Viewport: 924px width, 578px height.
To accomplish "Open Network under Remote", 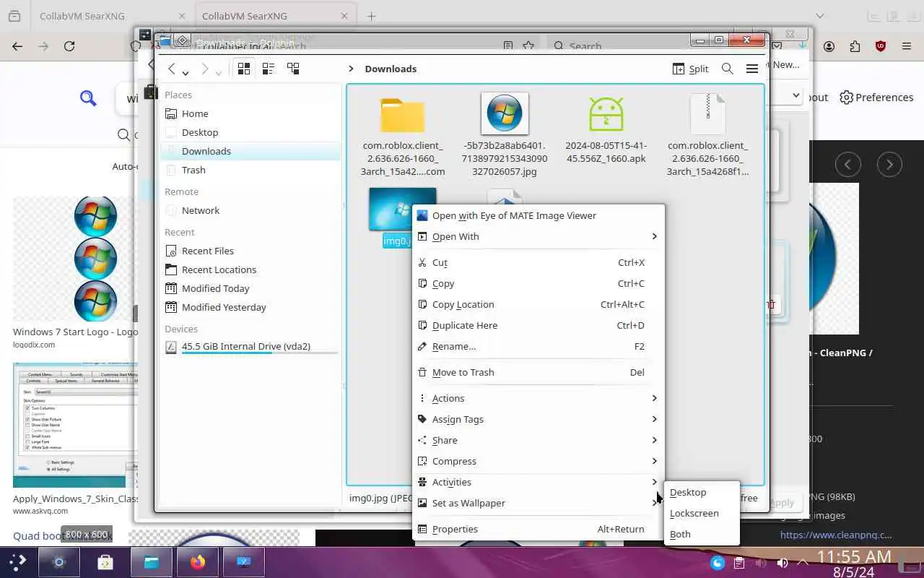I will [x=250, y=210].
